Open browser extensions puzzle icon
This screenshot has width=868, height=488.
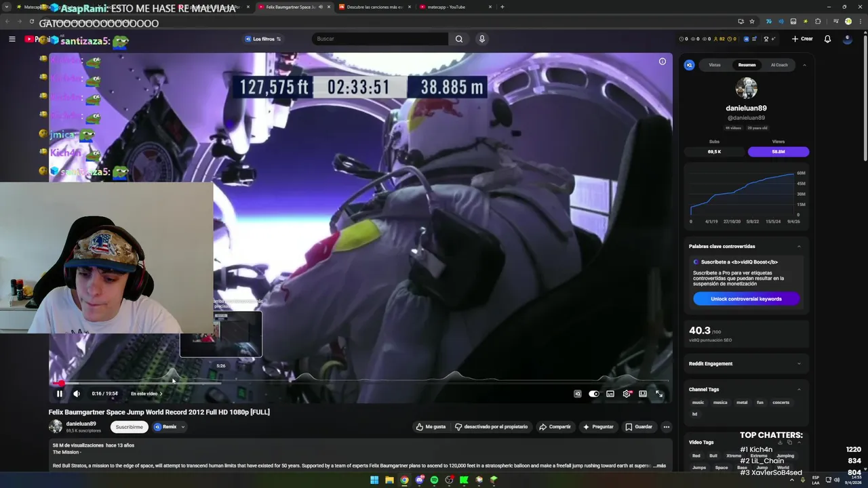pos(818,22)
